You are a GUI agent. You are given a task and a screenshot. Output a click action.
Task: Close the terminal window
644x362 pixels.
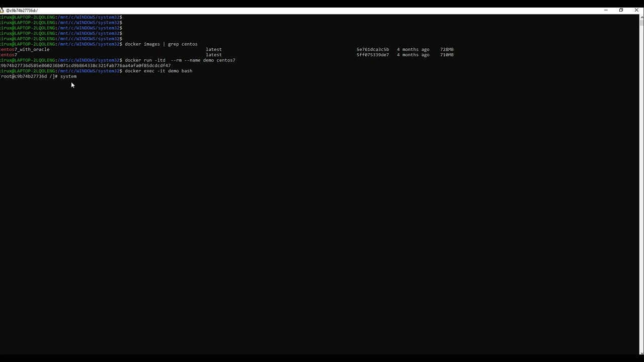(x=636, y=10)
